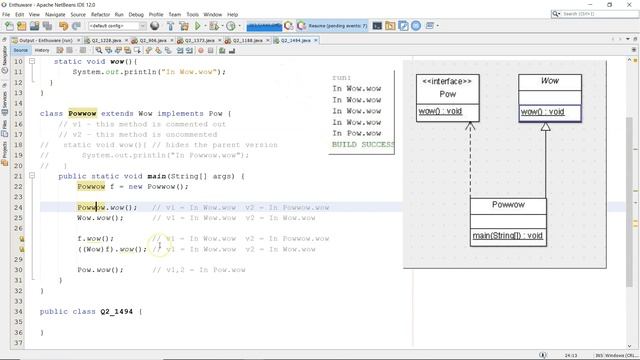
Task: Open Profile Project dropdown arrow
Action: tap(239, 26)
